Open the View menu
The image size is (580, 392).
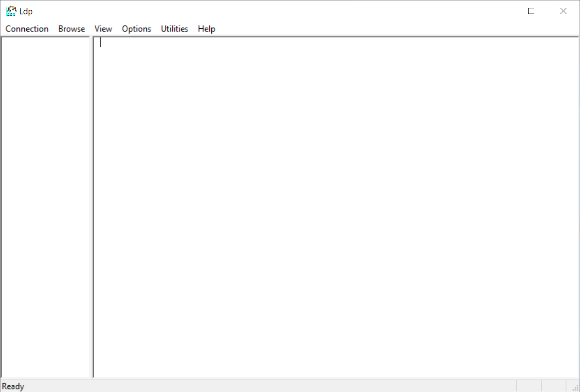pyautogui.click(x=103, y=29)
